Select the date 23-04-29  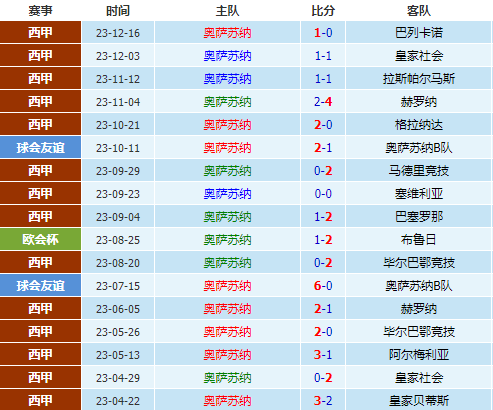click(118, 378)
